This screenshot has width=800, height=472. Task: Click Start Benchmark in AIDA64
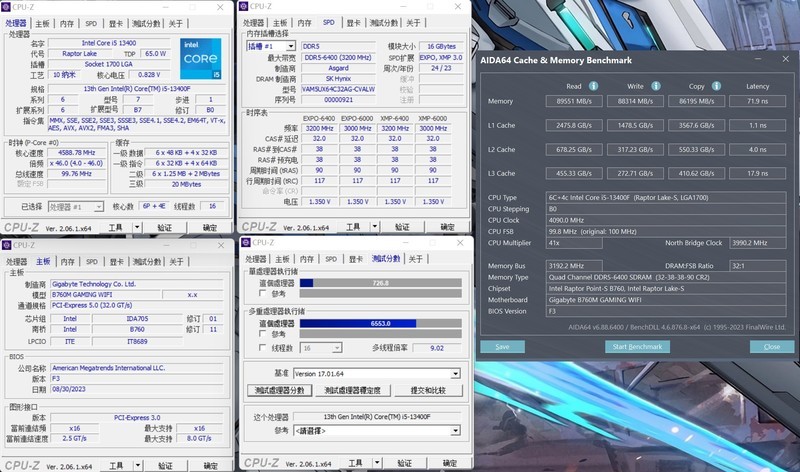(x=637, y=347)
